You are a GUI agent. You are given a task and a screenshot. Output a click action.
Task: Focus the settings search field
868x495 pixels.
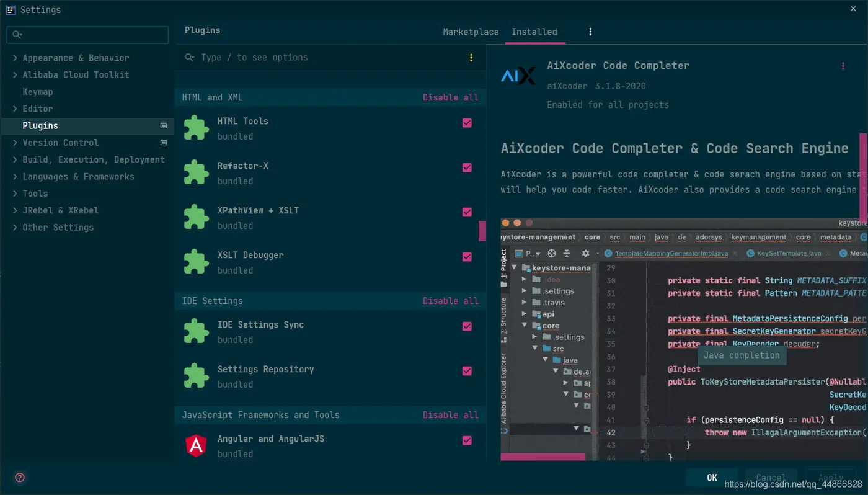point(93,35)
